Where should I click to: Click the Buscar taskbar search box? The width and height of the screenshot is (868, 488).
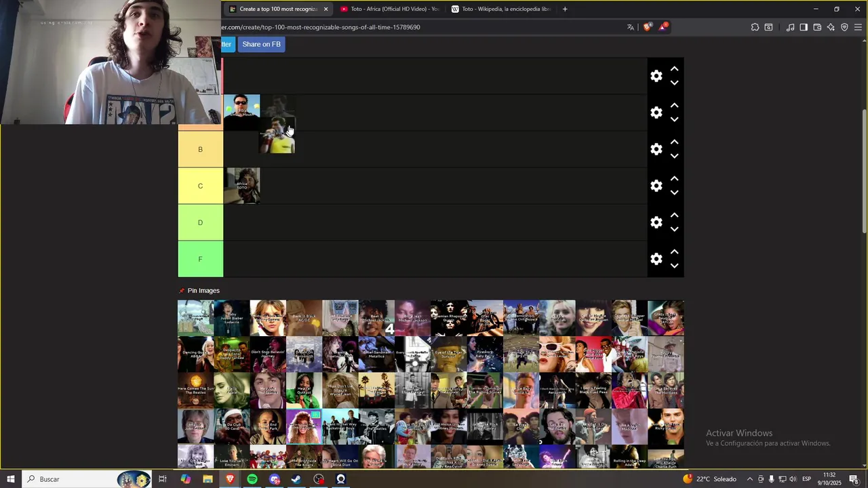(87, 479)
